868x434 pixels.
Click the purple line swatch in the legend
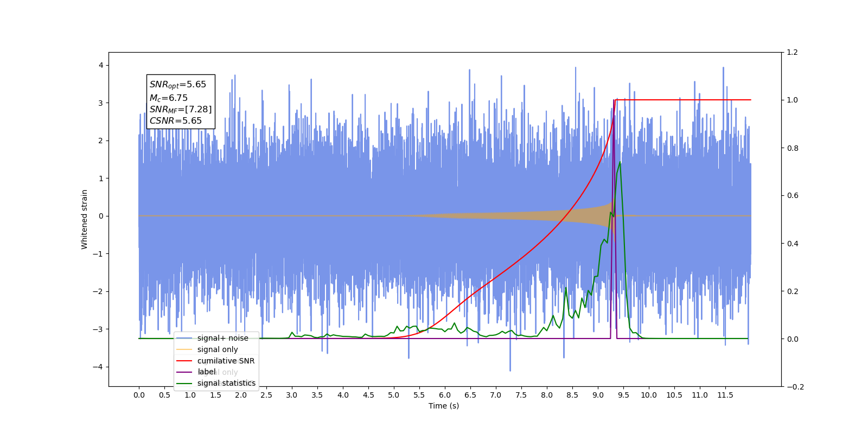tap(184, 372)
